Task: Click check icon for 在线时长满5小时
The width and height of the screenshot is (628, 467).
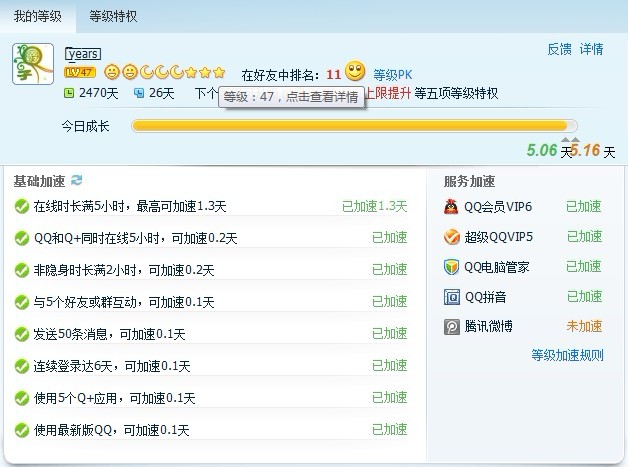Action: (22, 207)
